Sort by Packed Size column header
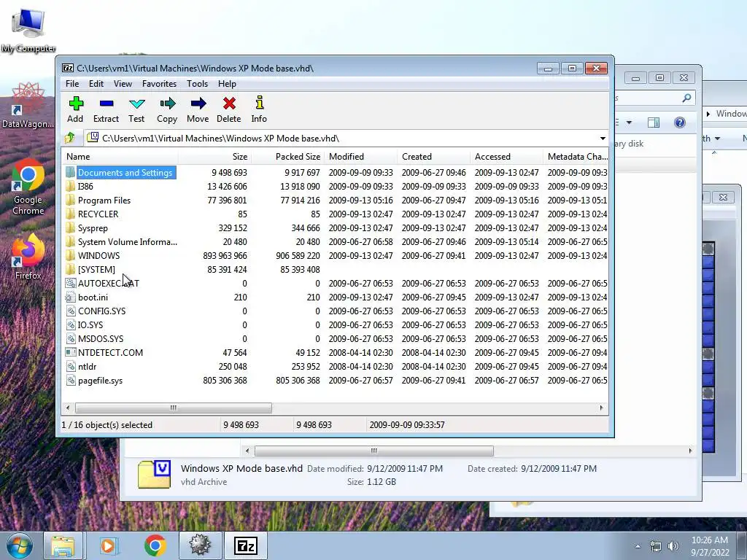 [287, 157]
